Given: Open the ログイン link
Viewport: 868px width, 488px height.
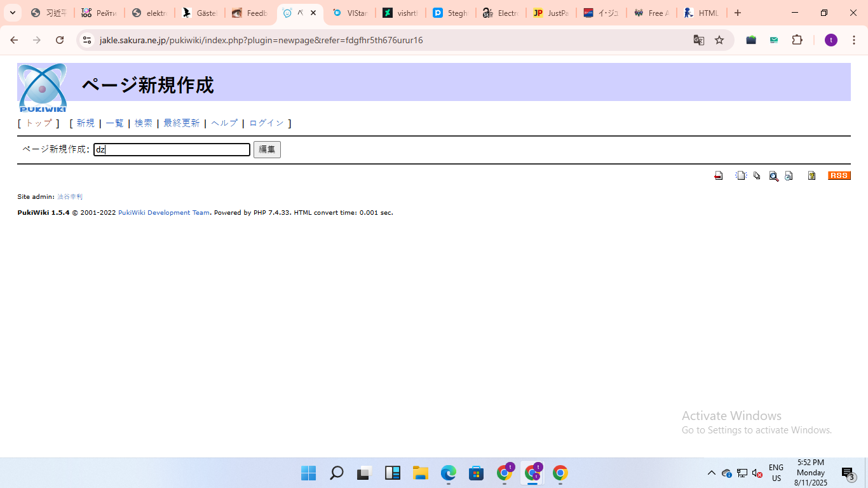Looking at the screenshot, I should tap(266, 123).
